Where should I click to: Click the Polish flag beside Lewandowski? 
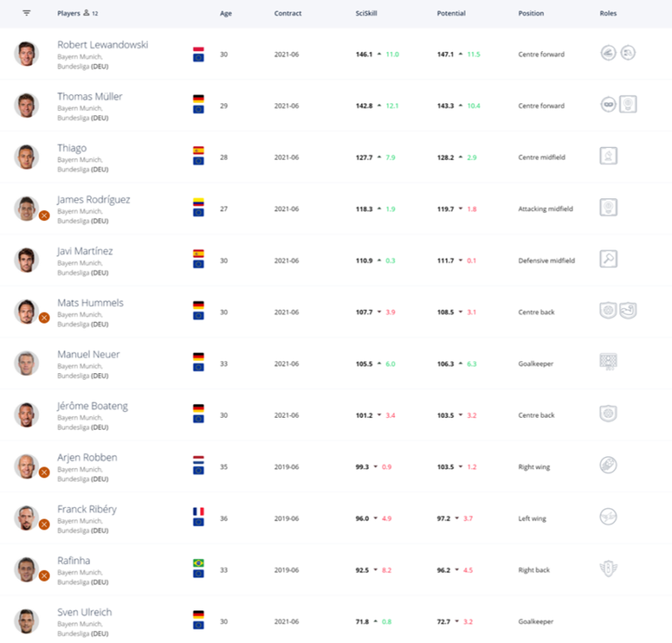point(198,49)
